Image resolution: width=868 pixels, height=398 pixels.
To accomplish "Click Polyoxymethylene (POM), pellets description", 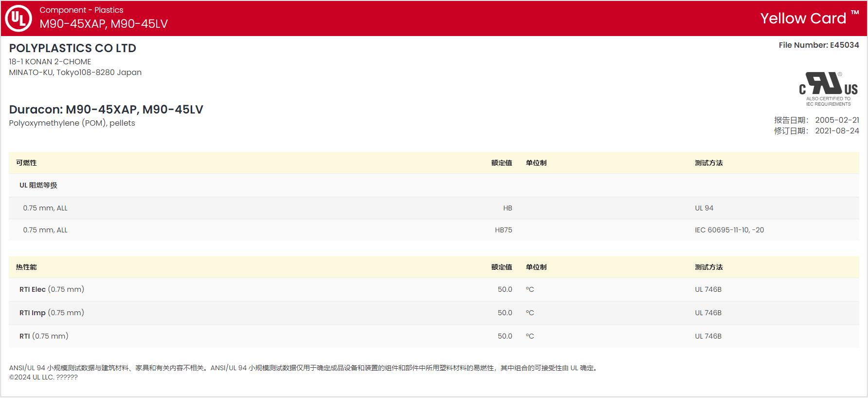I will (72, 123).
